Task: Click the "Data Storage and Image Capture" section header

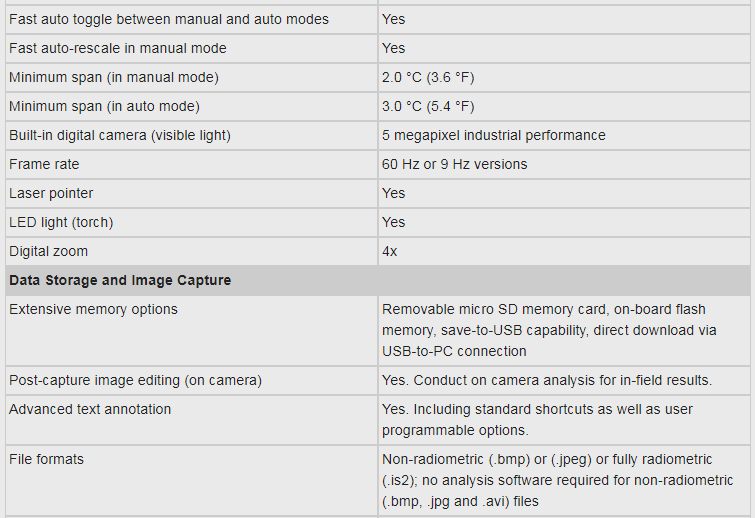Action: point(120,280)
